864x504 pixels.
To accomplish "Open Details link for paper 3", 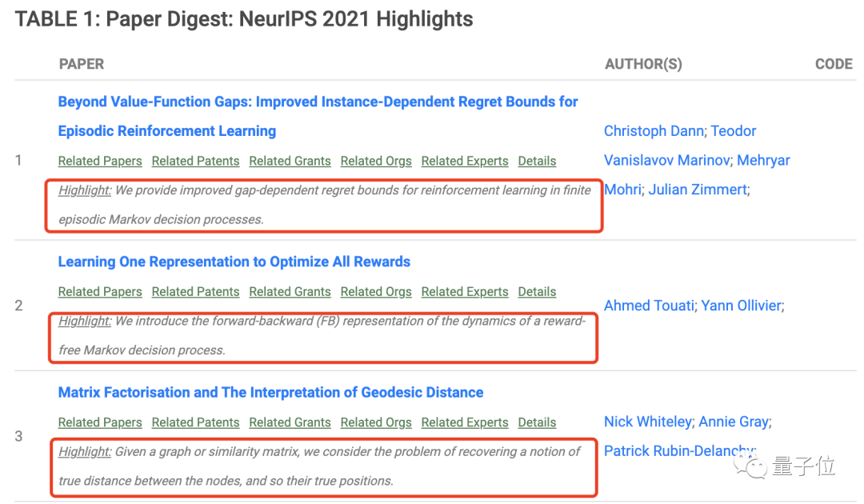I will click(x=537, y=422).
